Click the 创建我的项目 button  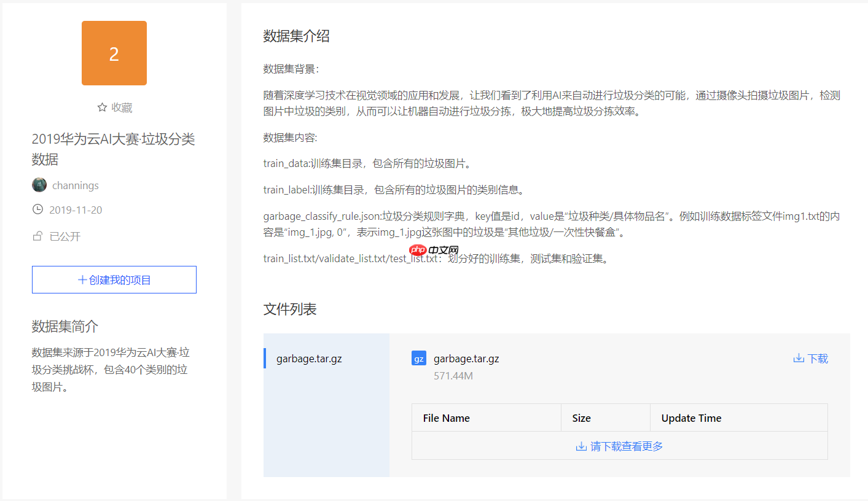114,279
